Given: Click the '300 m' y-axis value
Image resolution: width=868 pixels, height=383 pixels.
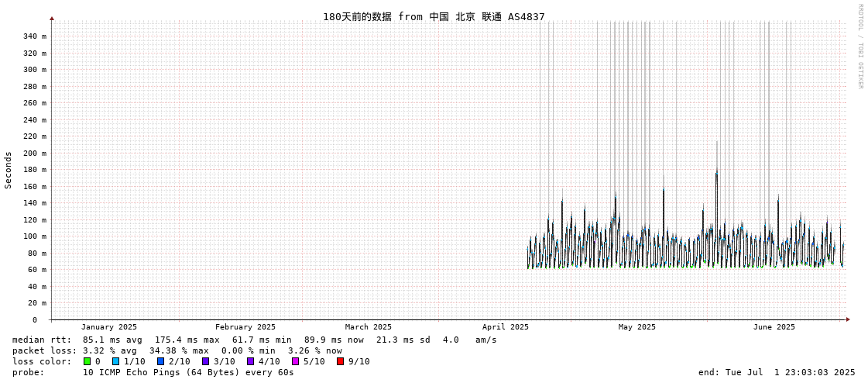Looking at the screenshot, I should pyautogui.click(x=34, y=70).
